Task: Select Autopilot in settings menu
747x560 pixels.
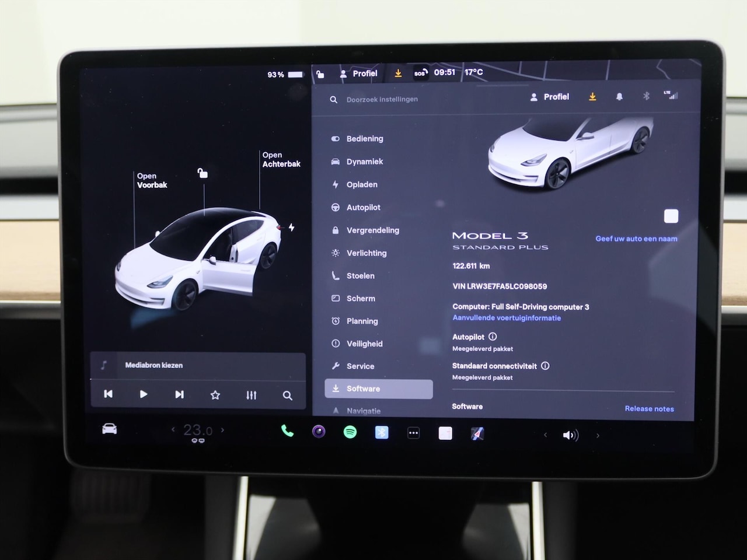Action: point(363,207)
